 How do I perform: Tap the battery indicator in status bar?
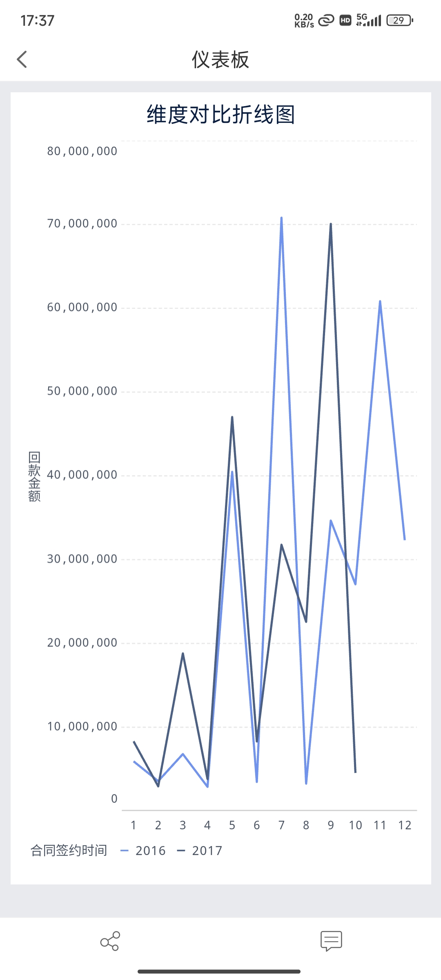click(400, 20)
